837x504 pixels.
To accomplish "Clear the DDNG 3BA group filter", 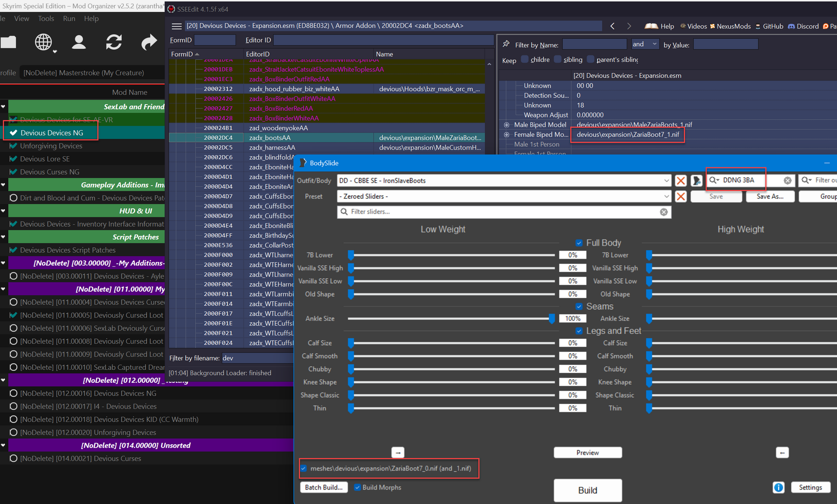I will coord(787,180).
